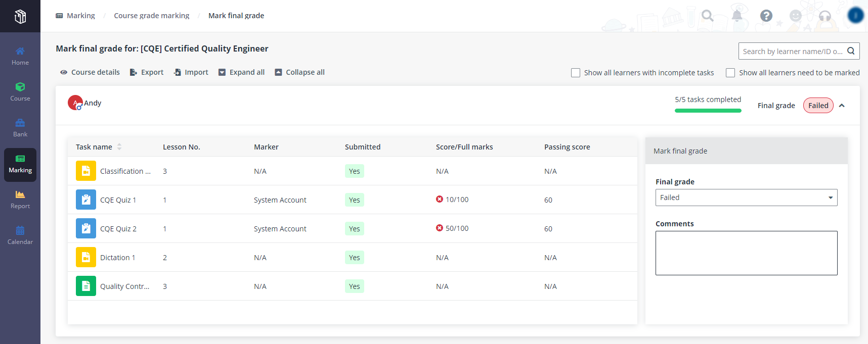Click the headset support icon
This screenshot has height=344, width=868.
pos(825,16)
